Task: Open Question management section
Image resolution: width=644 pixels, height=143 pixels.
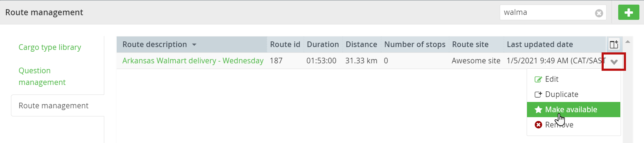Action: (x=42, y=76)
